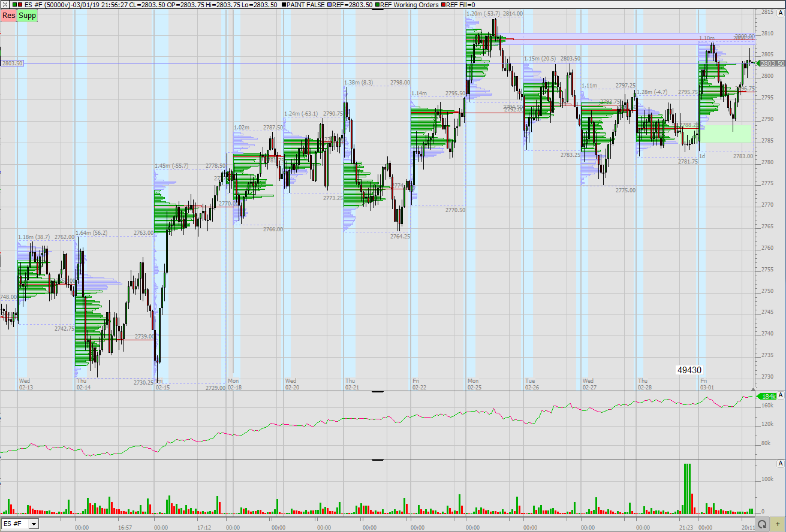The width and height of the screenshot is (786, 532).
Task: Click the 49430 counter box on the chart
Action: pyautogui.click(x=688, y=370)
